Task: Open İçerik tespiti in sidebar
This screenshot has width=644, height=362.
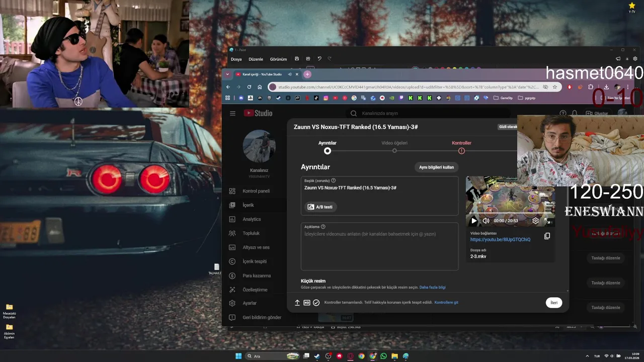Action: [254, 261]
